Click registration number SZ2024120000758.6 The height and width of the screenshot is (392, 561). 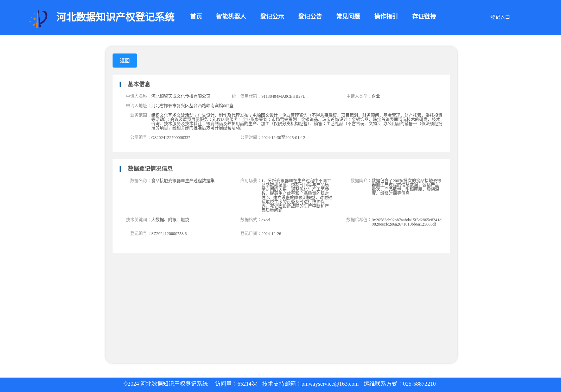click(x=169, y=234)
